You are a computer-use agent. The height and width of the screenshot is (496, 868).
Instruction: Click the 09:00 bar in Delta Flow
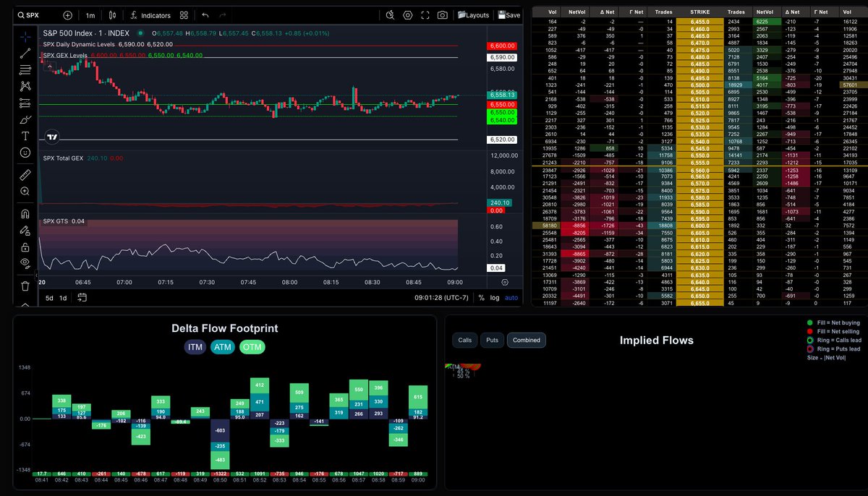coord(418,403)
